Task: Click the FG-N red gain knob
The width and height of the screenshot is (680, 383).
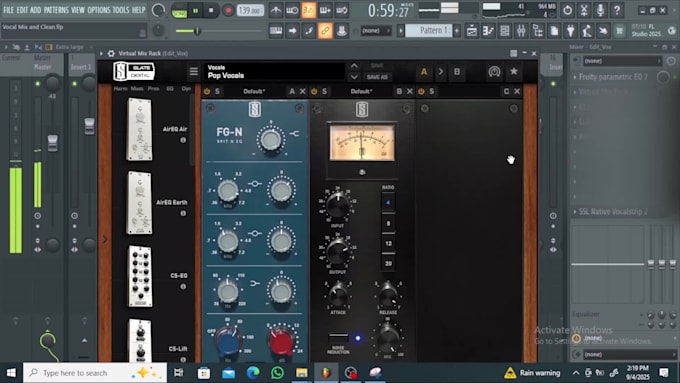Action: (281, 340)
